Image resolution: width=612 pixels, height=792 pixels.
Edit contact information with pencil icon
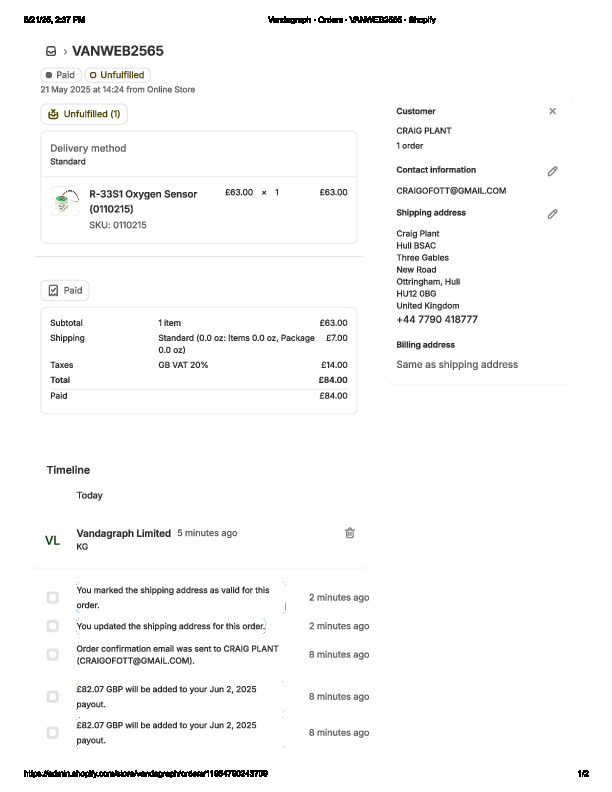552,171
